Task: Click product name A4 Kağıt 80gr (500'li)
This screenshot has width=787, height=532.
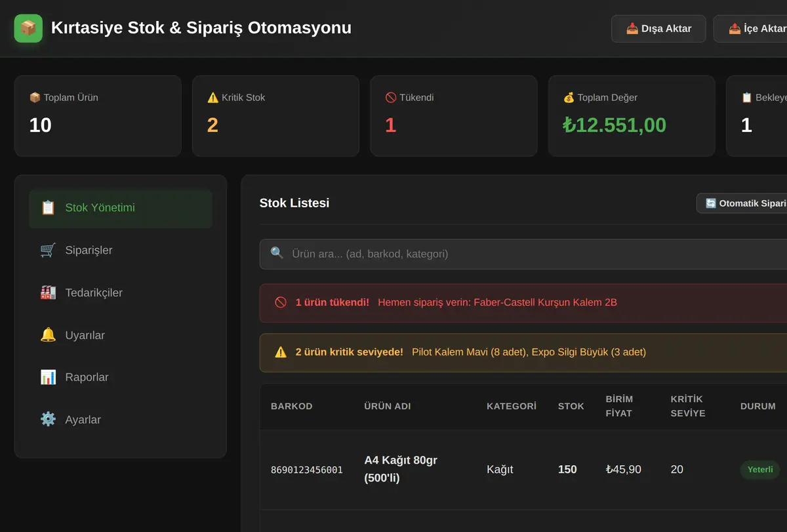Action: [401, 469]
